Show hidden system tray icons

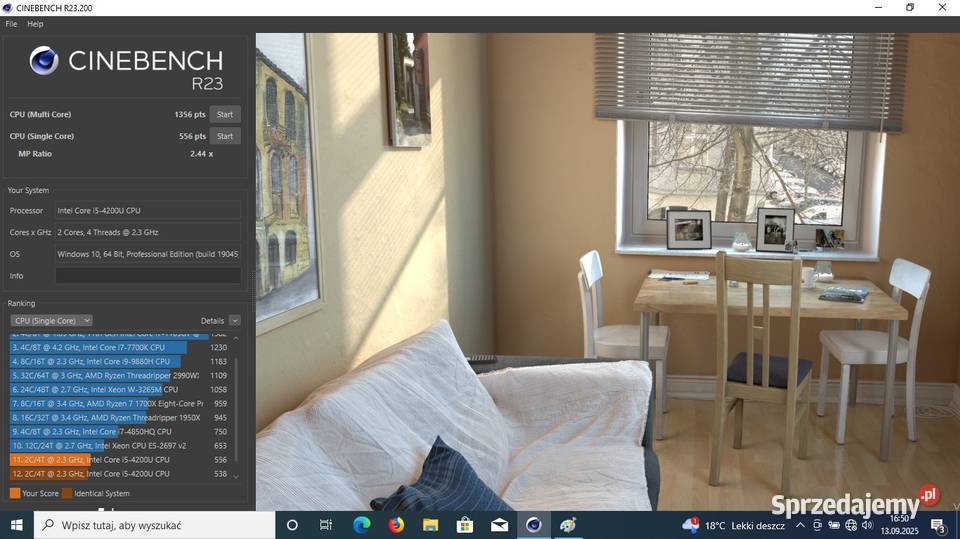[x=800, y=525]
